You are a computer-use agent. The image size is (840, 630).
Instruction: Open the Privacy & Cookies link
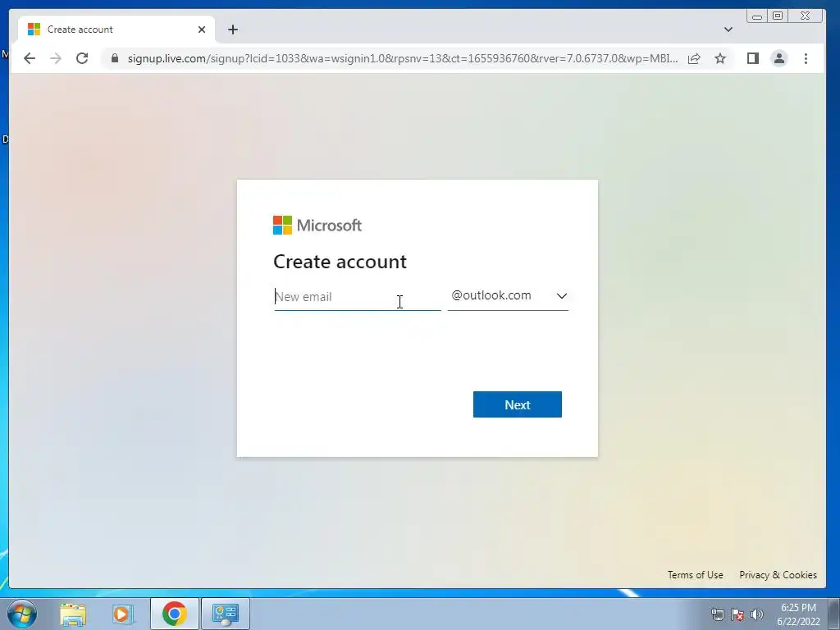pyautogui.click(x=778, y=575)
